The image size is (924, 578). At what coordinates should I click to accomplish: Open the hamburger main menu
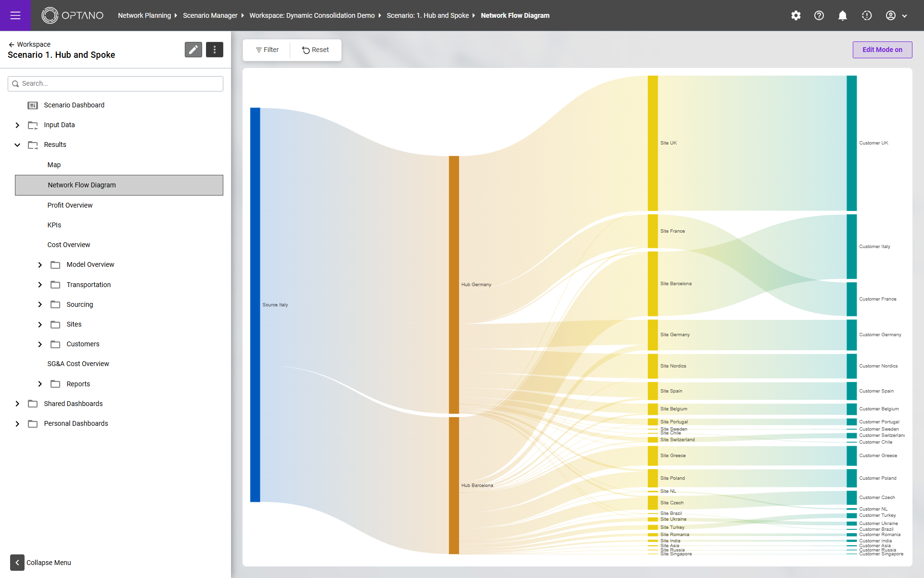[x=15, y=15]
